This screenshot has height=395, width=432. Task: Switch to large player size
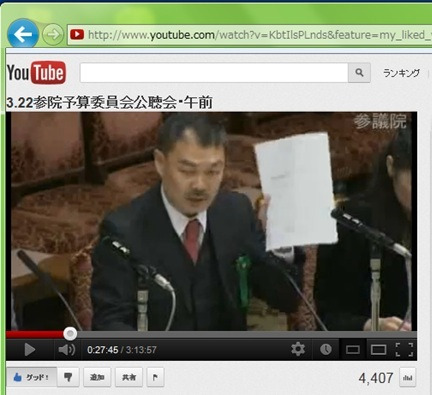tap(378, 349)
